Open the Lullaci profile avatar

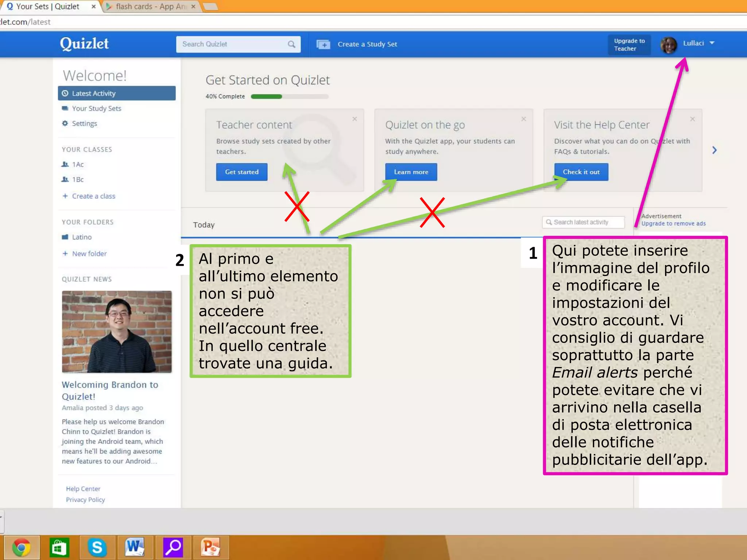pos(669,45)
